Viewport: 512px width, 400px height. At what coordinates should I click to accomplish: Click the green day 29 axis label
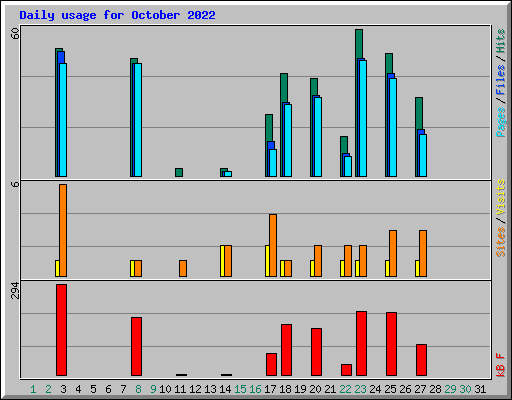[x=450, y=389]
